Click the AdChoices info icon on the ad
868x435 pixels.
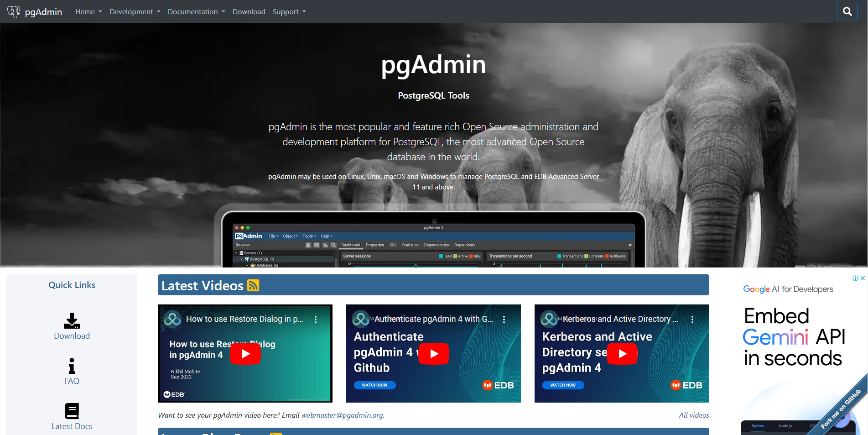coord(856,278)
